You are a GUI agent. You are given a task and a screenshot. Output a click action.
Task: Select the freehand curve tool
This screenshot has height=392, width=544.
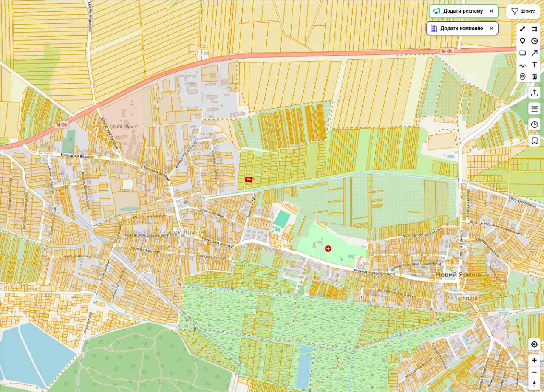point(523,65)
